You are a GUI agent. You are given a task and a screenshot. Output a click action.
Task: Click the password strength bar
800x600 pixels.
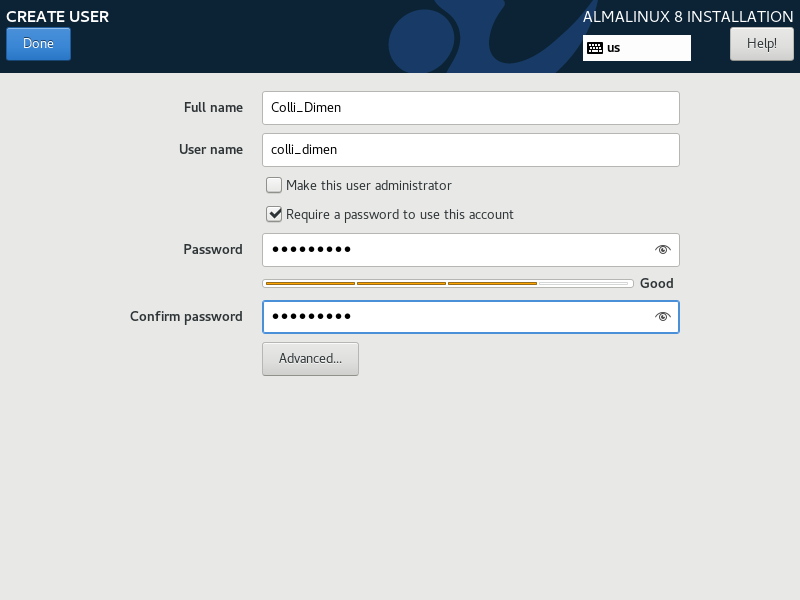pos(447,283)
